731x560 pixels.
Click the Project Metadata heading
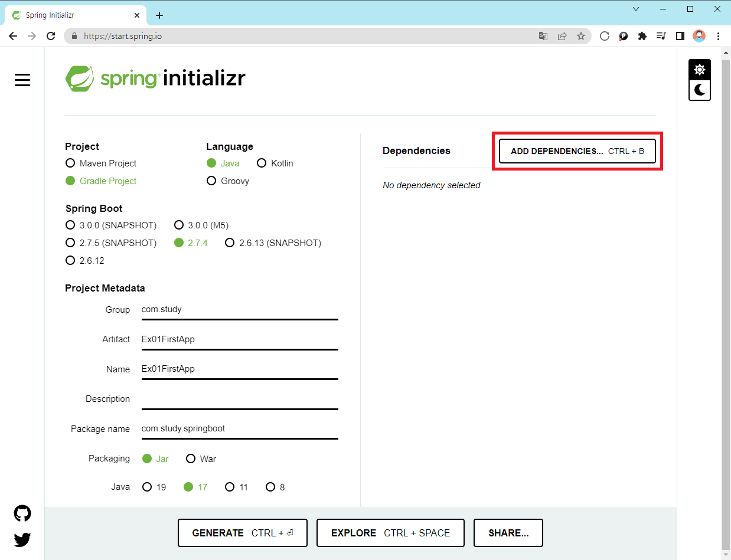(105, 288)
